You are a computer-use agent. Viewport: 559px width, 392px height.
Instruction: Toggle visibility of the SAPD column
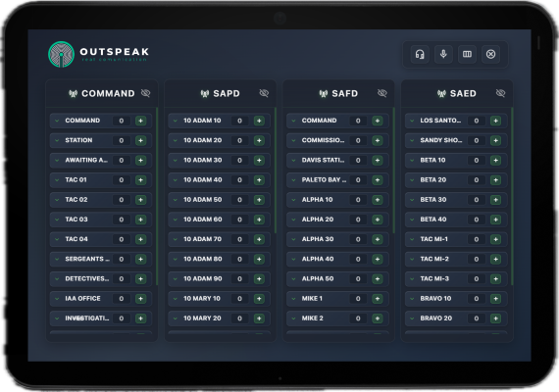coord(264,93)
